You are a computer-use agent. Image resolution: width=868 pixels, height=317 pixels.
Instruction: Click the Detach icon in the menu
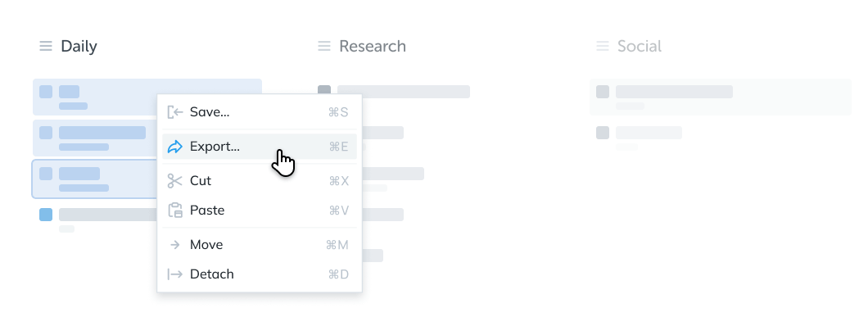(x=175, y=274)
